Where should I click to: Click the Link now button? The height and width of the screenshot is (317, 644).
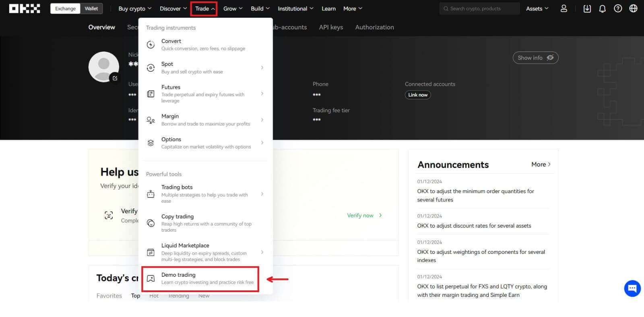(417, 95)
